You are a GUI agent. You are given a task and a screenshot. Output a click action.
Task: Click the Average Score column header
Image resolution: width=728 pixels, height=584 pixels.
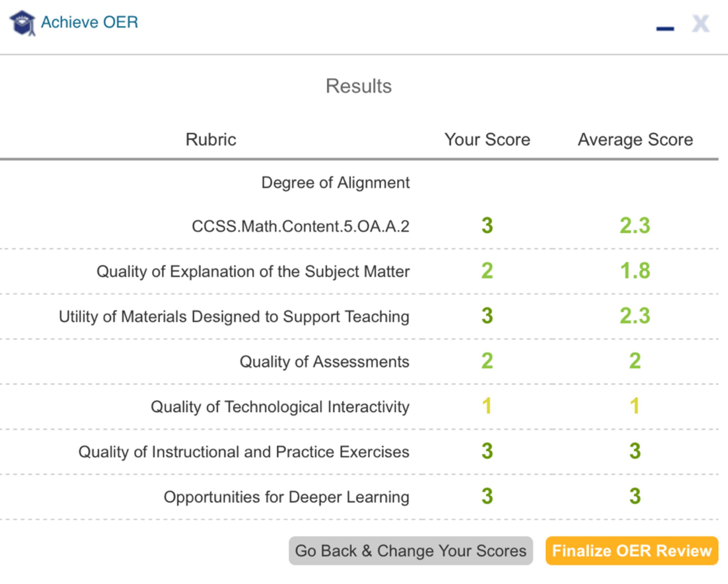(635, 139)
